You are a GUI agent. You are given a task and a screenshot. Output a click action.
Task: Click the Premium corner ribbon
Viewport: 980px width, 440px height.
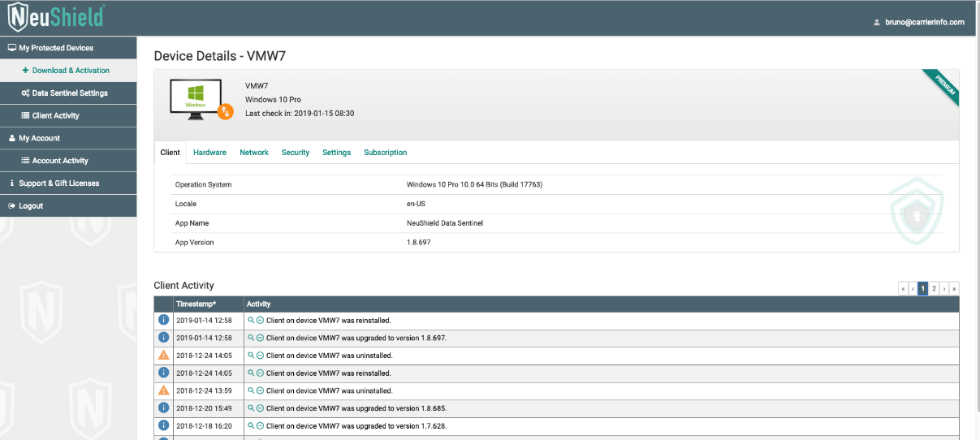click(x=942, y=87)
